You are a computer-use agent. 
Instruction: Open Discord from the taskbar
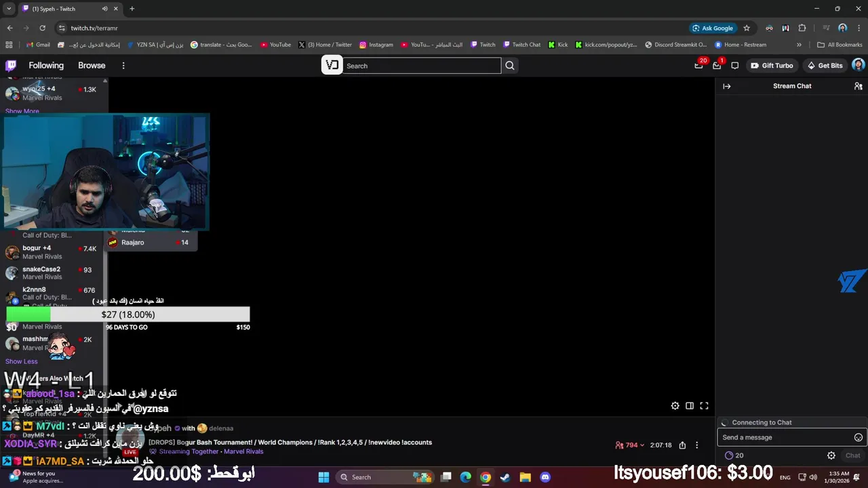point(545,477)
